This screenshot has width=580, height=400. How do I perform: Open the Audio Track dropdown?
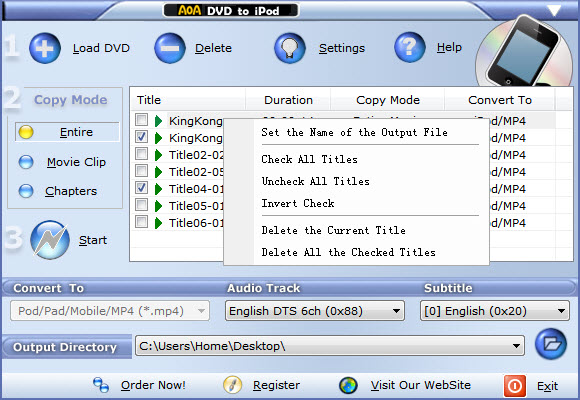pyautogui.click(x=315, y=311)
